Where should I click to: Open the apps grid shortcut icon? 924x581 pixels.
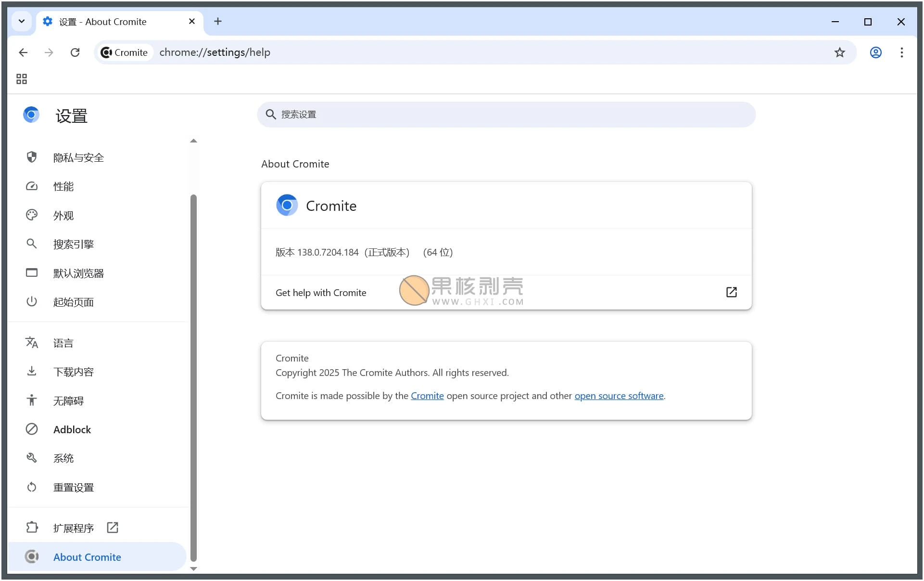coord(22,79)
